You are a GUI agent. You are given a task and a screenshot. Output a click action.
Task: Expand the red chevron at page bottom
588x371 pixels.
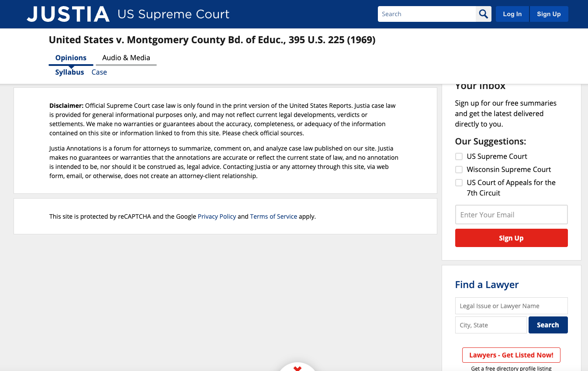297,368
